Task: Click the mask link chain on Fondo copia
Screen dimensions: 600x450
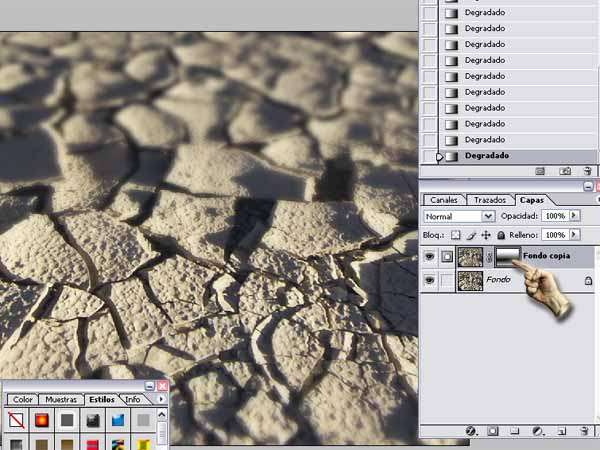Action: 489,258
